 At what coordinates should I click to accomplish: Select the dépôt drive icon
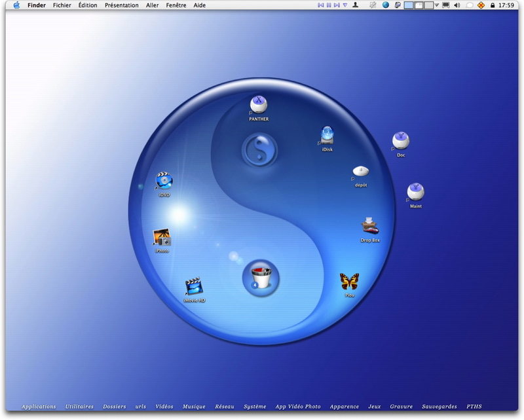[x=361, y=171]
